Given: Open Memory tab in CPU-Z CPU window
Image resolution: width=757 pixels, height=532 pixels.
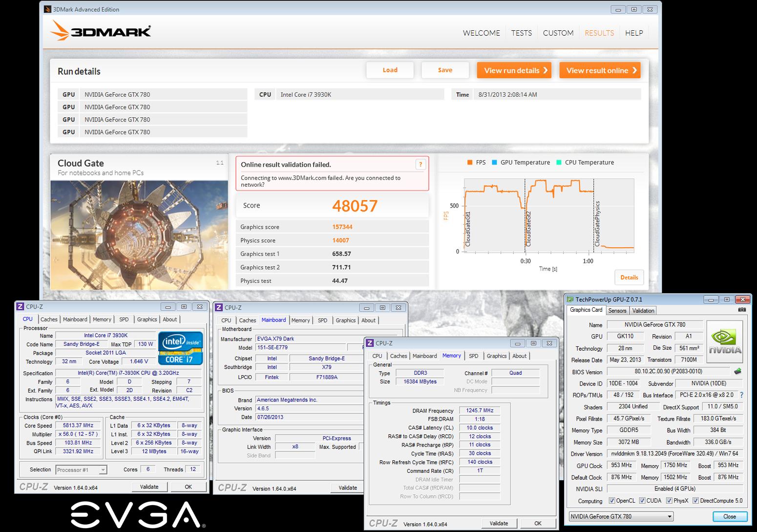Looking at the screenshot, I should [x=102, y=319].
